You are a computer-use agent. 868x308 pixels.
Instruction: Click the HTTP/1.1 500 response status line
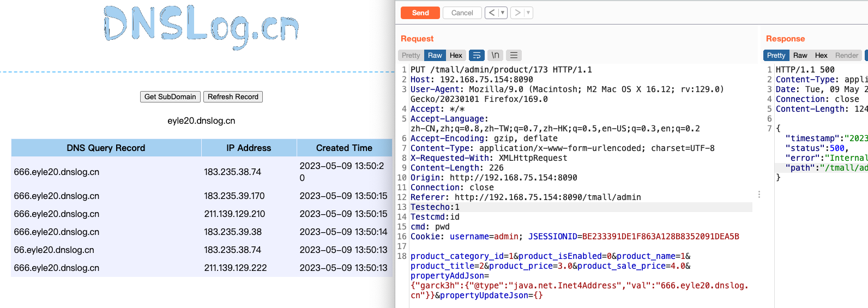pyautogui.click(x=805, y=69)
